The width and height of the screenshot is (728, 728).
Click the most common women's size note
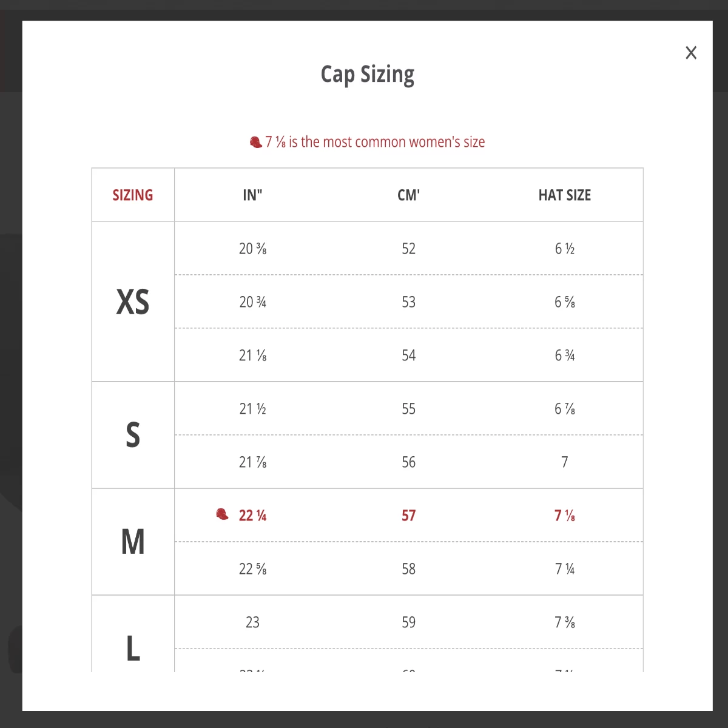pyautogui.click(x=375, y=142)
